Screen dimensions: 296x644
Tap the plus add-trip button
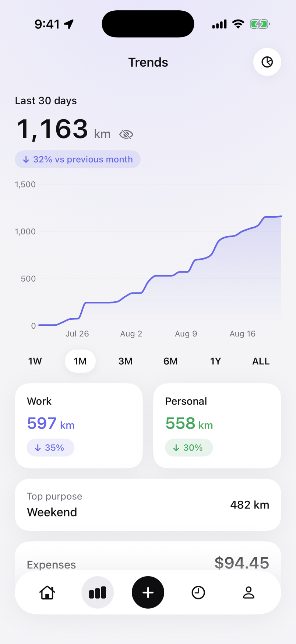pos(148,592)
